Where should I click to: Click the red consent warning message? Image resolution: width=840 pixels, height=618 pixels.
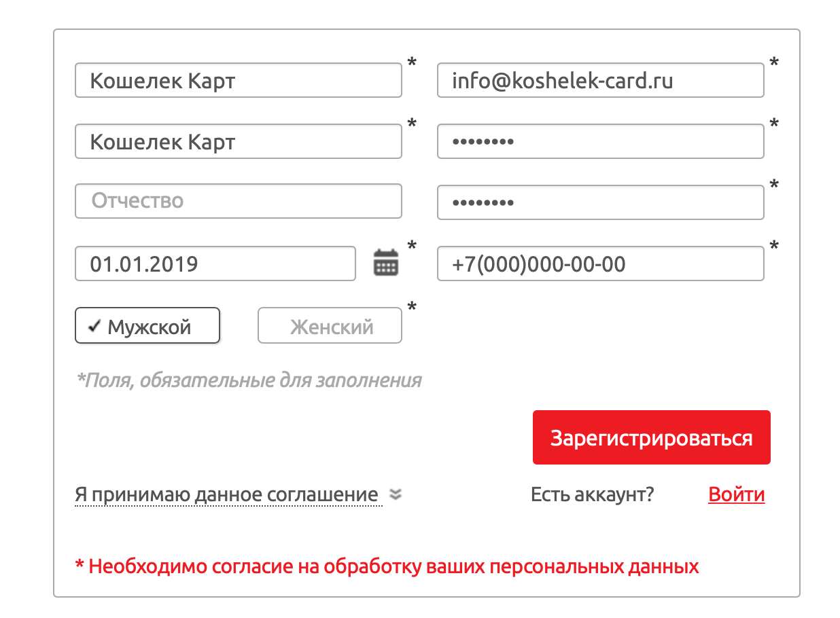[x=387, y=566]
